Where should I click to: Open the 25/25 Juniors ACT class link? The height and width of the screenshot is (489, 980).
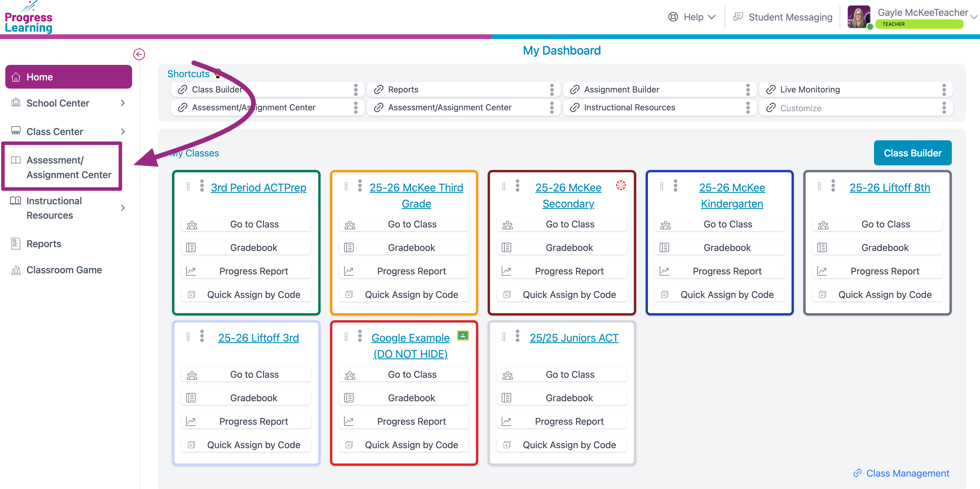pos(574,338)
